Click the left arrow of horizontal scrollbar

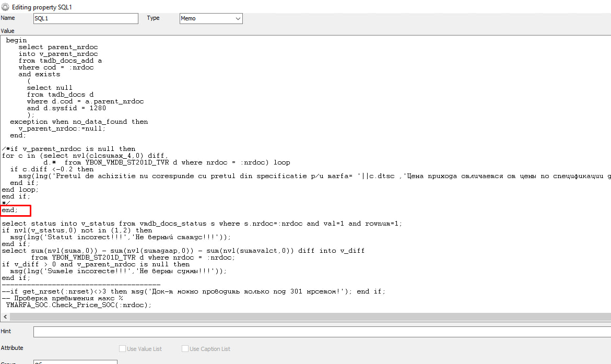pyautogui.click(x=5, y=317)
